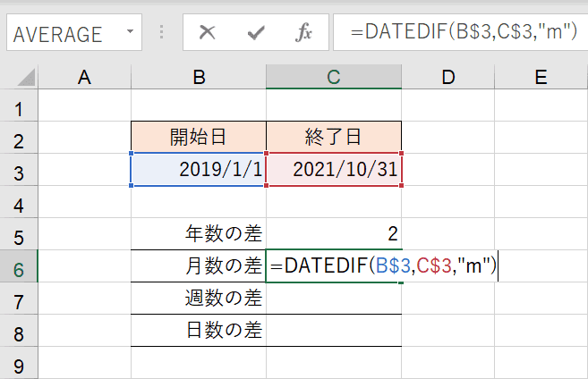588x379 pixels.
Task: Click the 終了日 header cell
Action: tap(334, 137)
